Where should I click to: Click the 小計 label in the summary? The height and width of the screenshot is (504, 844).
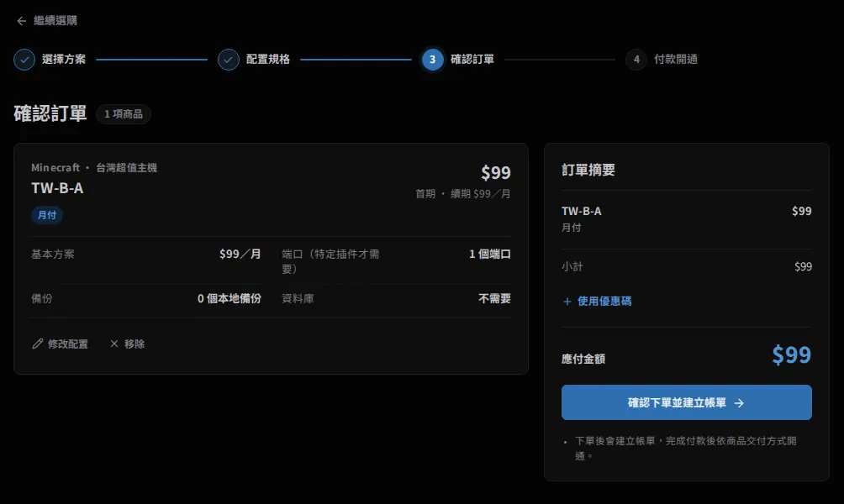pyautogui.click(x=572, y=267)
